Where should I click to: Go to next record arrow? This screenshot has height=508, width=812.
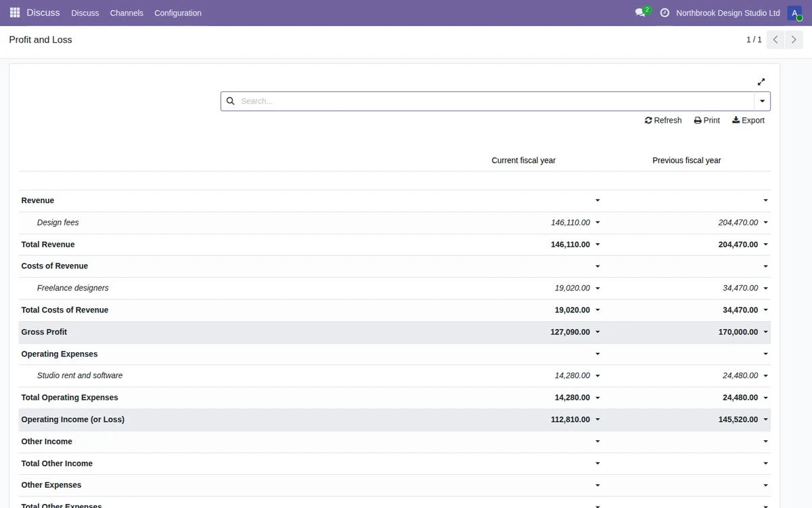(794, 40)
